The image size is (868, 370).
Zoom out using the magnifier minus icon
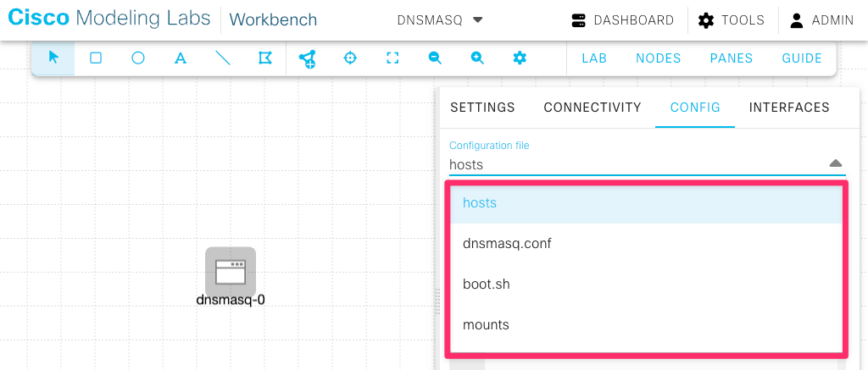[435, 58]
